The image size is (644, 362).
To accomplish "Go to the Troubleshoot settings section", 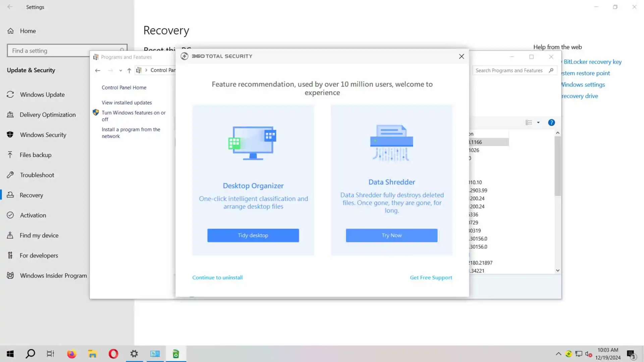I will click(x=37, y=175).
